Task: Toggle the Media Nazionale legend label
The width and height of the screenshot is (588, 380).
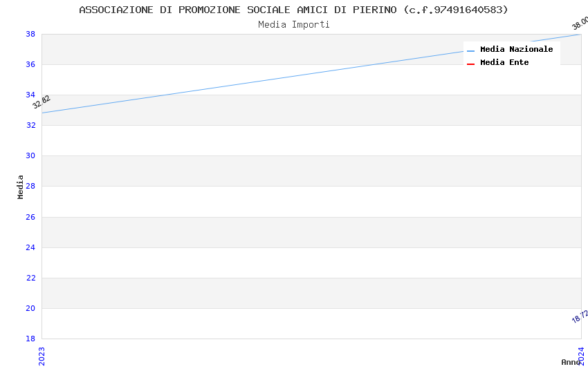Action: coord(516,50)
